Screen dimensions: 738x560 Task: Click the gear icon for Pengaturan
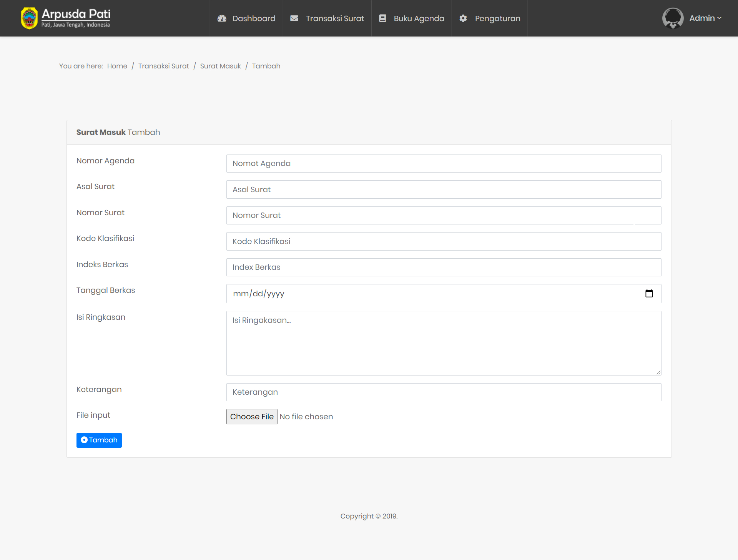(463, 18)
